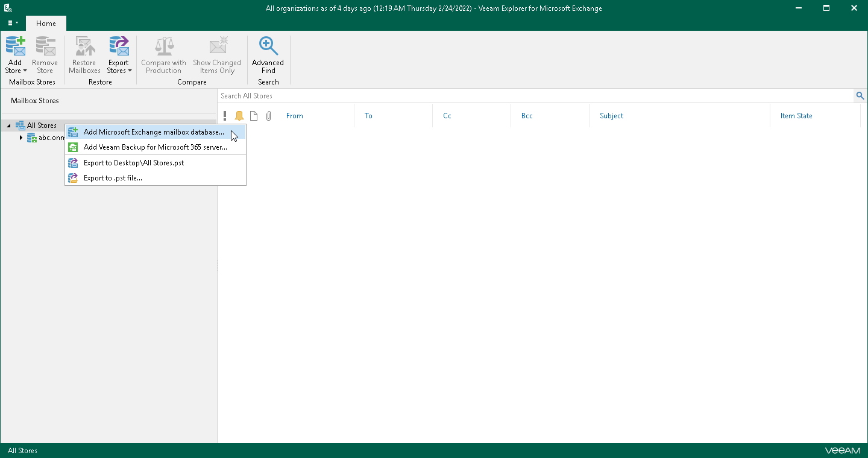Screen dimensions: 868x458
Task: Click the Export Stores ribbon icon
Action: pos(119,46)
